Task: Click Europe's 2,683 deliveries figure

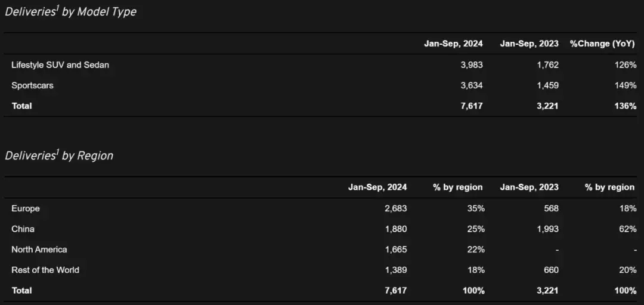Action: (396, 208)
